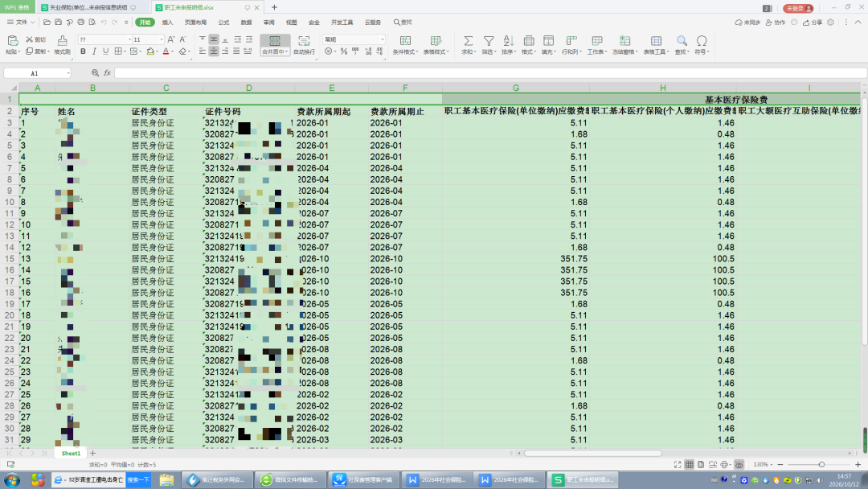This screenshot has width=868, height=489.
Task: Click the 协作 (Collaborate) button
Action: 776,23
